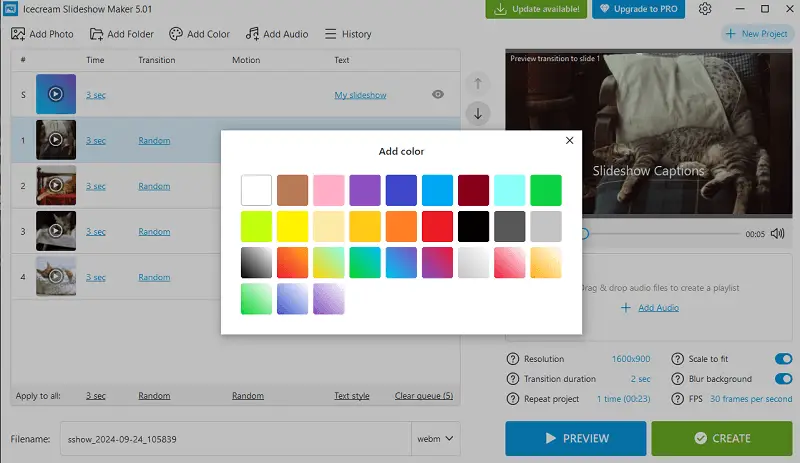
Task: Click the Scale to fit help icon
Action: 678,359
